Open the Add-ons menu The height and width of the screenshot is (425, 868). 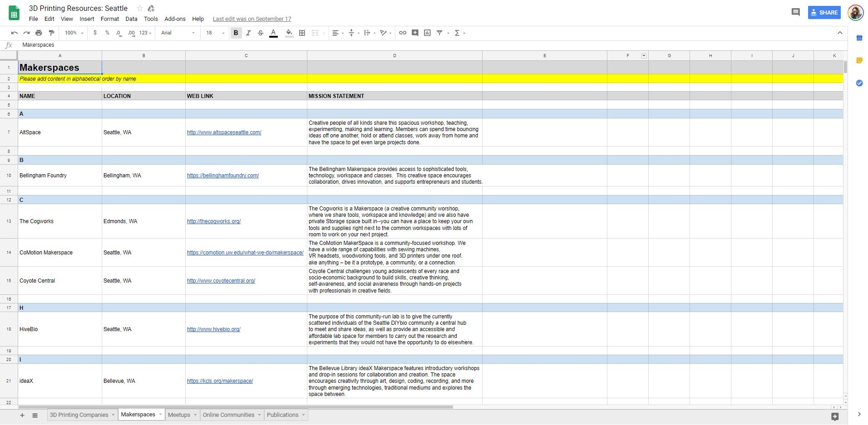tap(175, 19)
